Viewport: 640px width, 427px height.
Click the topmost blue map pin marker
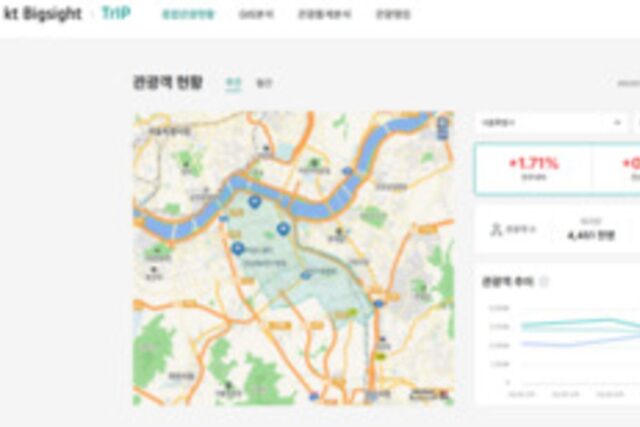coord(253,202)
